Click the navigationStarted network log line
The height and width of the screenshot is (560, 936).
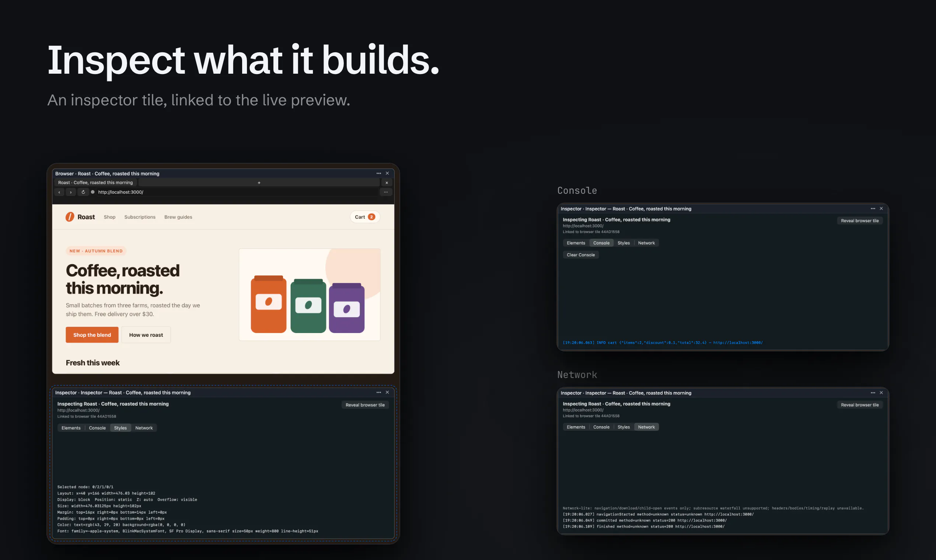658,514
